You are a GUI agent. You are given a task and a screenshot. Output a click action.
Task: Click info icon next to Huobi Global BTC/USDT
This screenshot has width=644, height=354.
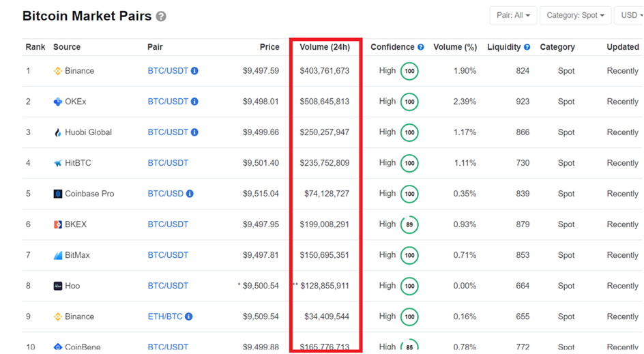point(194,132)
